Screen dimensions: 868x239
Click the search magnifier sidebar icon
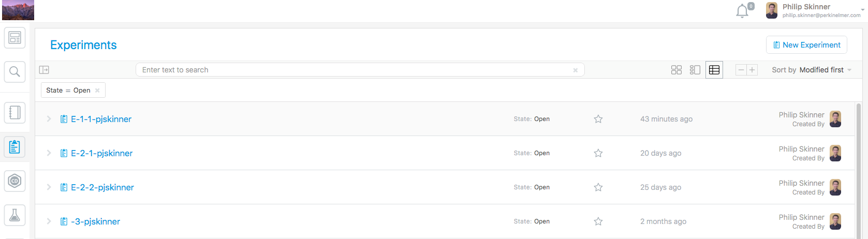[x=14, y=72]
